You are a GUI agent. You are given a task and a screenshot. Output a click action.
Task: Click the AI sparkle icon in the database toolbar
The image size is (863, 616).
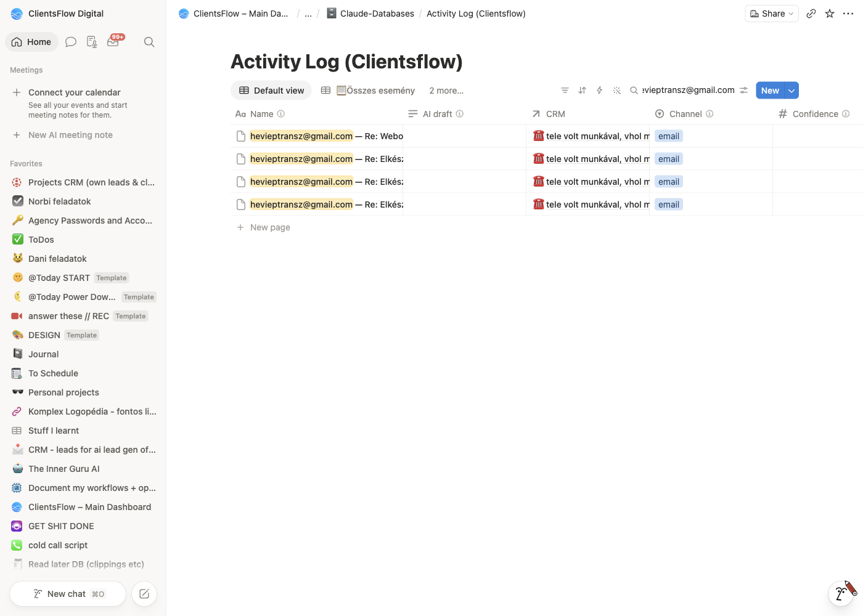616,91
